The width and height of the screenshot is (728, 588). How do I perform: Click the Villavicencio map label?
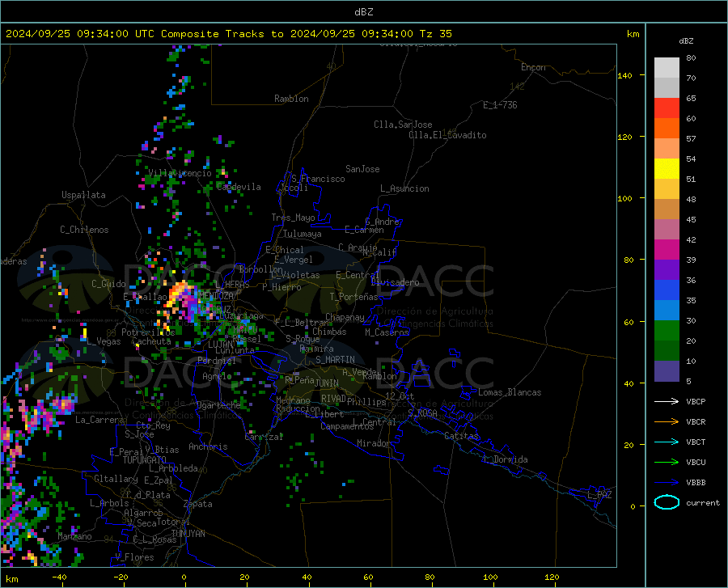180,173
